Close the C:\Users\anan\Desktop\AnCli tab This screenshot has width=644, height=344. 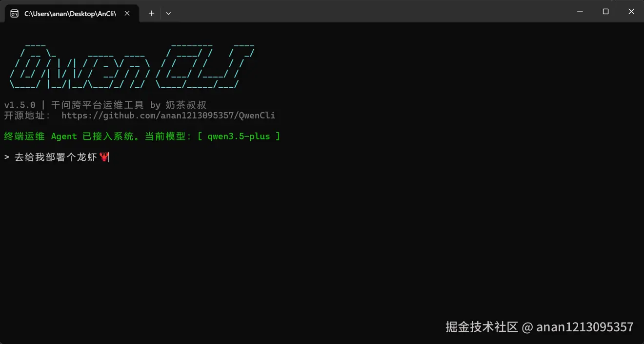127,13
